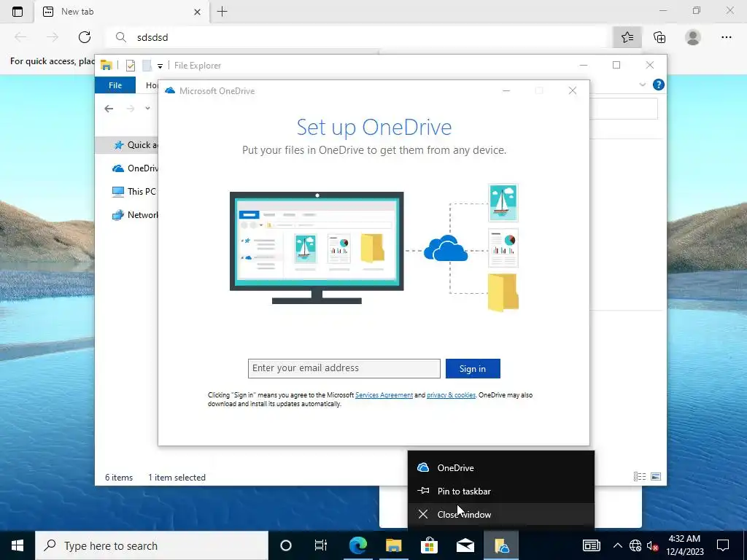Image resolution: width=747 pixels, height=560 pixels.
Task: Open Microsoft Store from taskbar
Action: 429,545
